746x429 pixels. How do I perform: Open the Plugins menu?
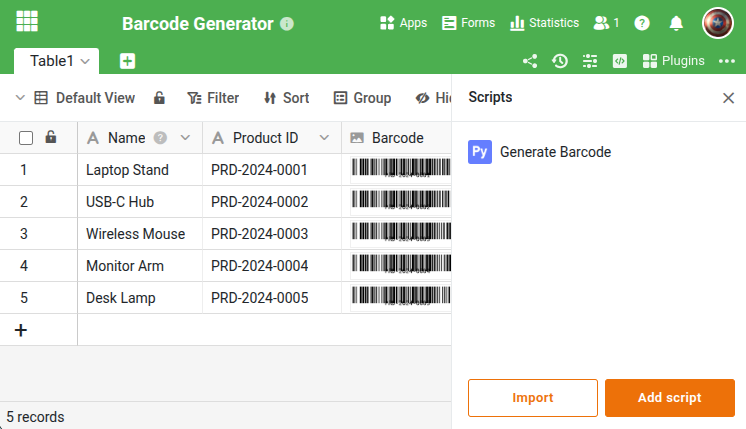coord(673,61)
